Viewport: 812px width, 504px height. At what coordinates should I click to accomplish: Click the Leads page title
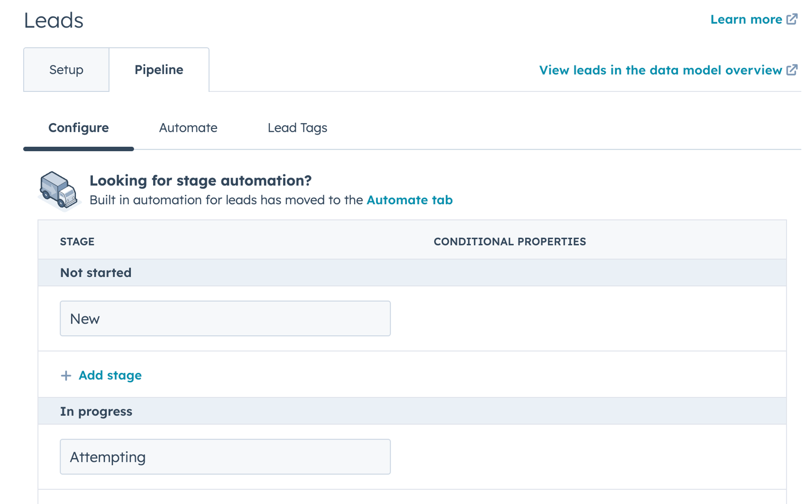tap(54, 20)
